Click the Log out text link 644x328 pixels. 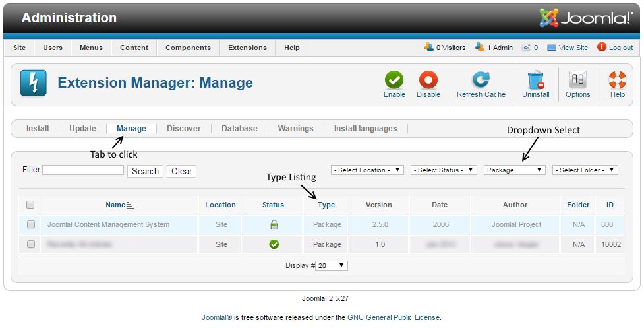tap(620, 48)
